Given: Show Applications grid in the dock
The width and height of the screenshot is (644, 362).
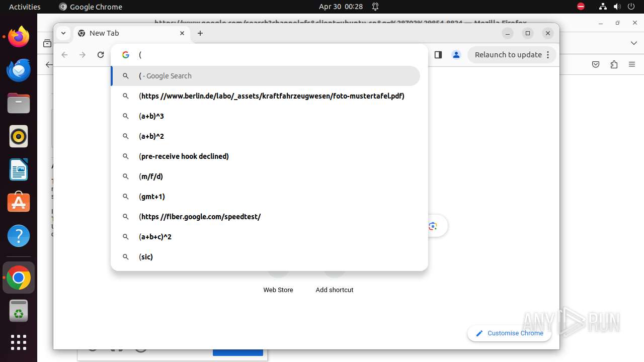Looking at the screenshot, I should point(19,342).
